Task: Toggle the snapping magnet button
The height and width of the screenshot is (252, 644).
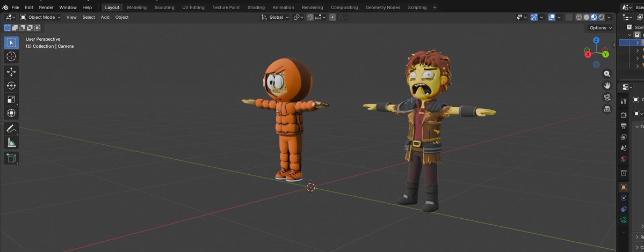Action: point(310,17)
